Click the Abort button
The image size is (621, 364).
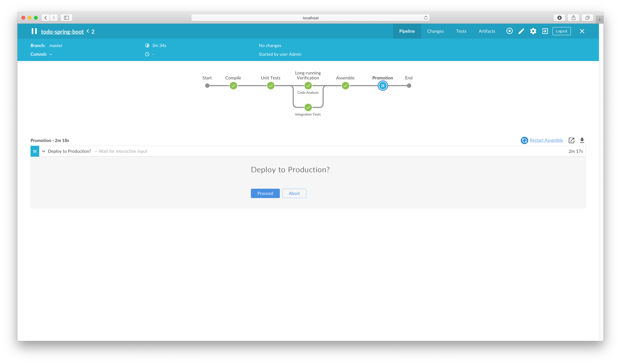click(294, 194)
